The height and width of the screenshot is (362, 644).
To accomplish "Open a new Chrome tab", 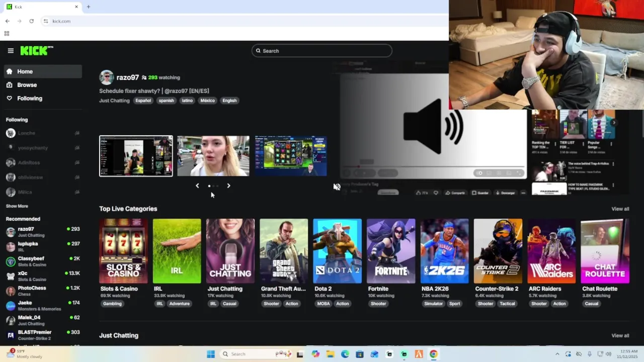I will point(88,7).
